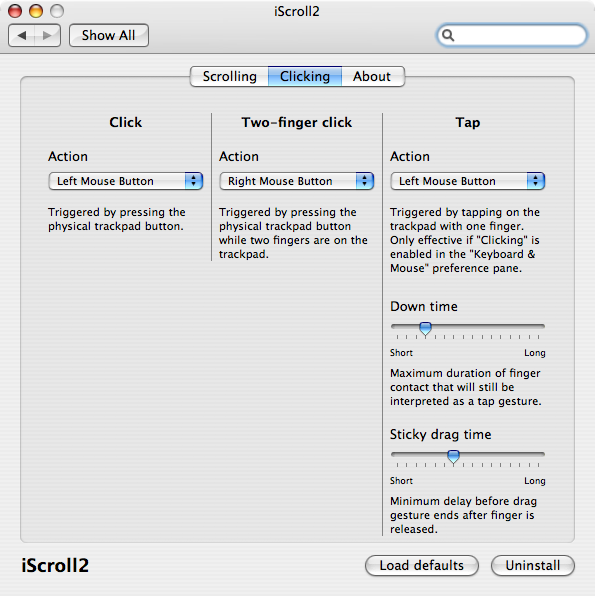Click 'Long' label under Down time slider
Image resolution: width=595 pixels, height=596 pixels.
[x=535, y=353]
